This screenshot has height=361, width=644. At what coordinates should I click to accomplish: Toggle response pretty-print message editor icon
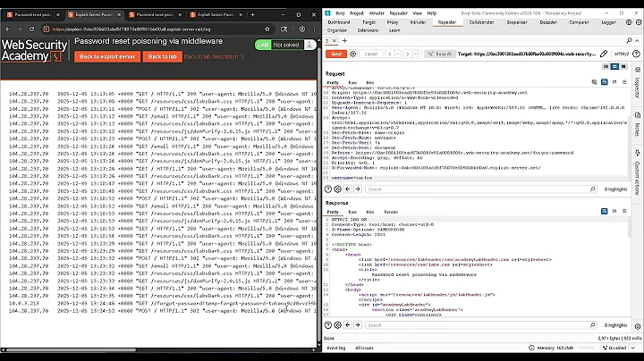pyautogui.click(x=604, y=211)
